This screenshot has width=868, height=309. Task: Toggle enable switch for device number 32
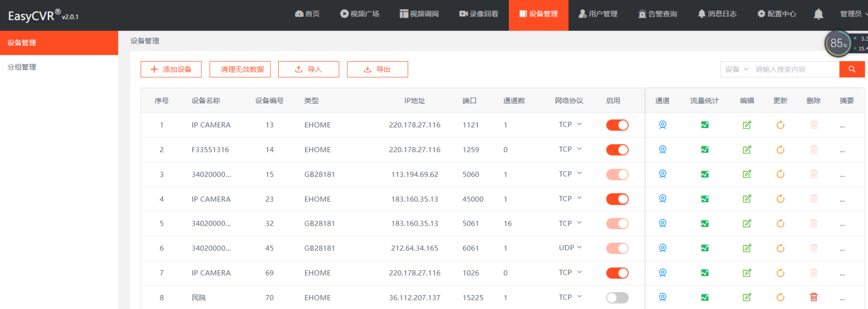617,224
